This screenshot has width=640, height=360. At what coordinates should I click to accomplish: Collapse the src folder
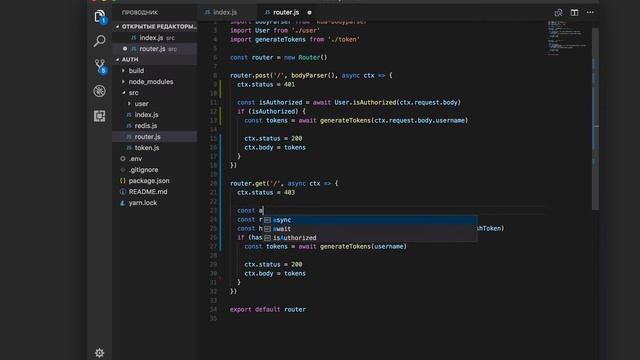[x=155, y=93]
